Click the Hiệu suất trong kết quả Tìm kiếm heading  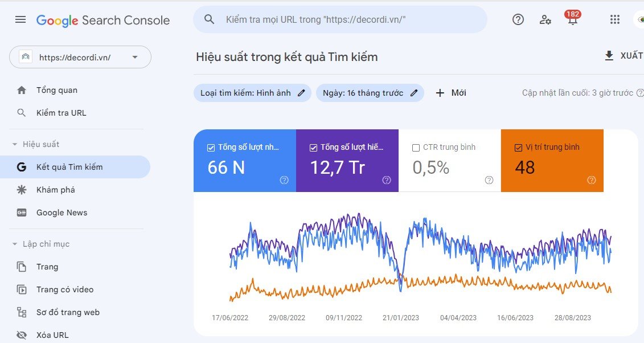tap(286, 56)
